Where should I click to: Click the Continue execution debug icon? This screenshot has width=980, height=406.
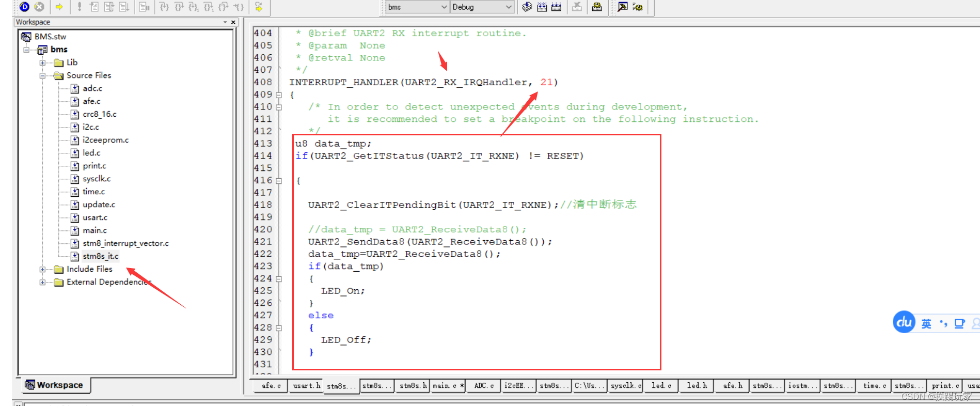[x=124, y=7]
